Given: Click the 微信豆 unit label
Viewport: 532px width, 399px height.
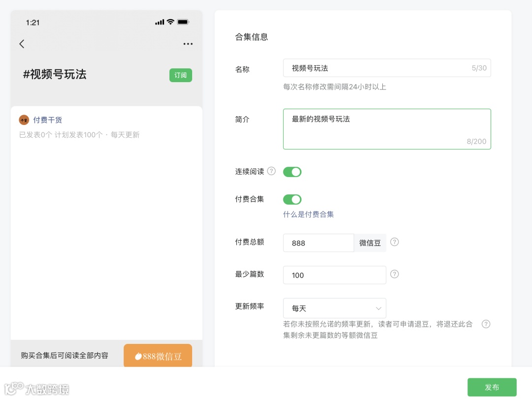Looking at the screenshot, I should [x=370, y=243].
